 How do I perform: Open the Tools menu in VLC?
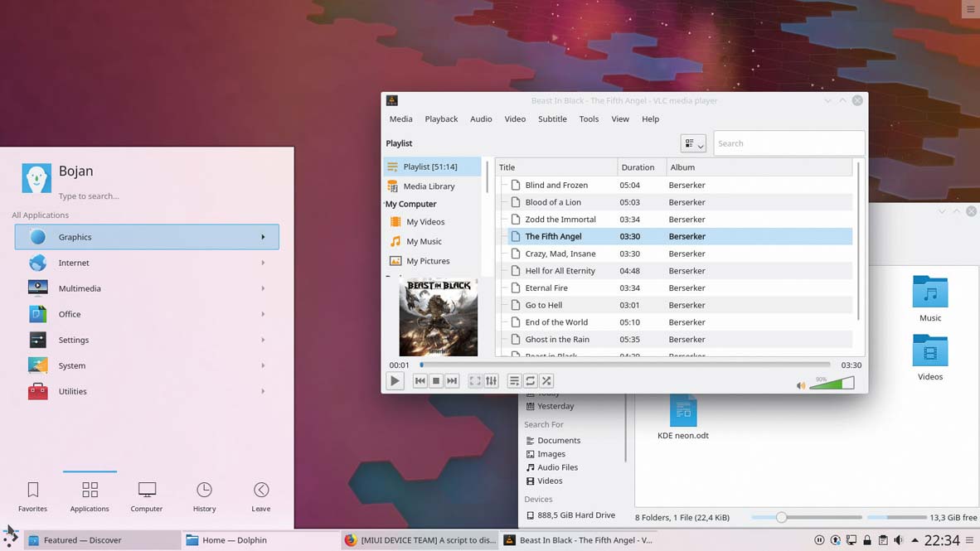(x=589, y=118)
